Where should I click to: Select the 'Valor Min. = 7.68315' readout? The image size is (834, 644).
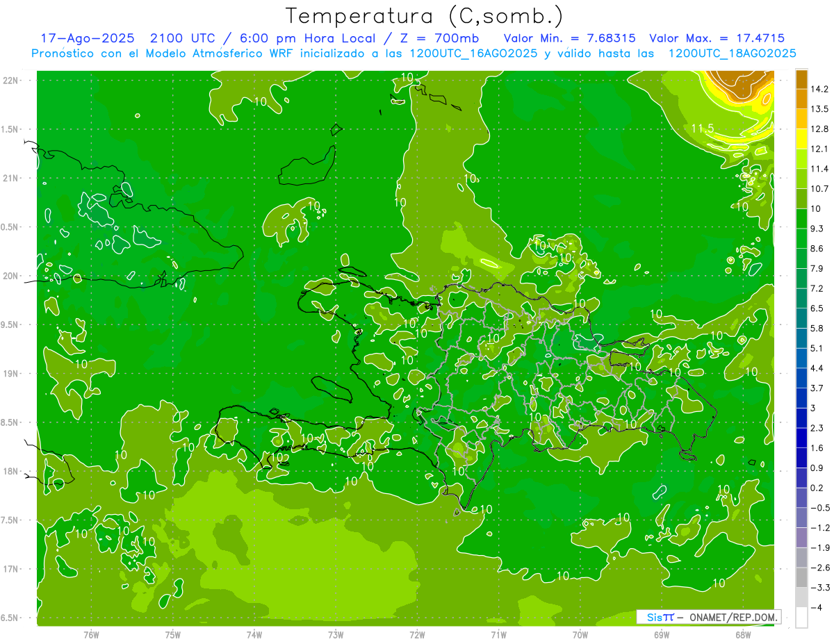(x=569, y=38)
